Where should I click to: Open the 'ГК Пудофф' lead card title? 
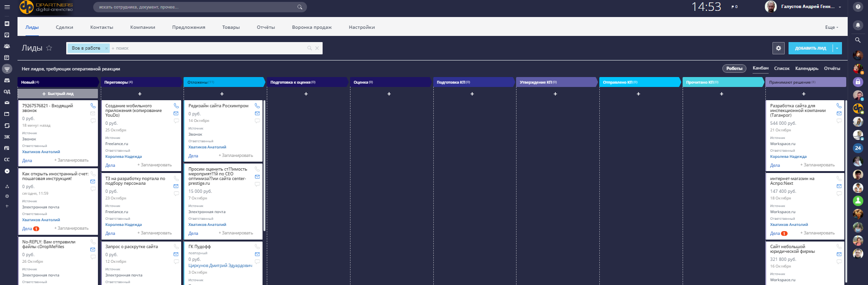tap(200, 247)
